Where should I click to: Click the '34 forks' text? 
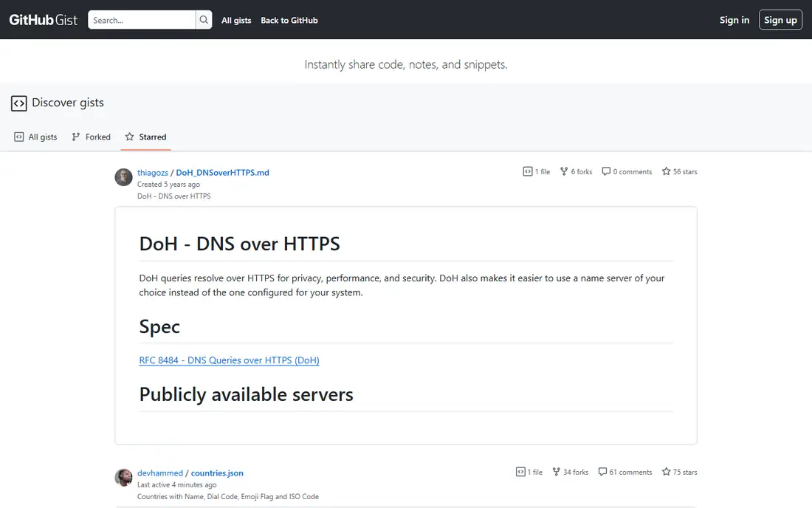576,473
